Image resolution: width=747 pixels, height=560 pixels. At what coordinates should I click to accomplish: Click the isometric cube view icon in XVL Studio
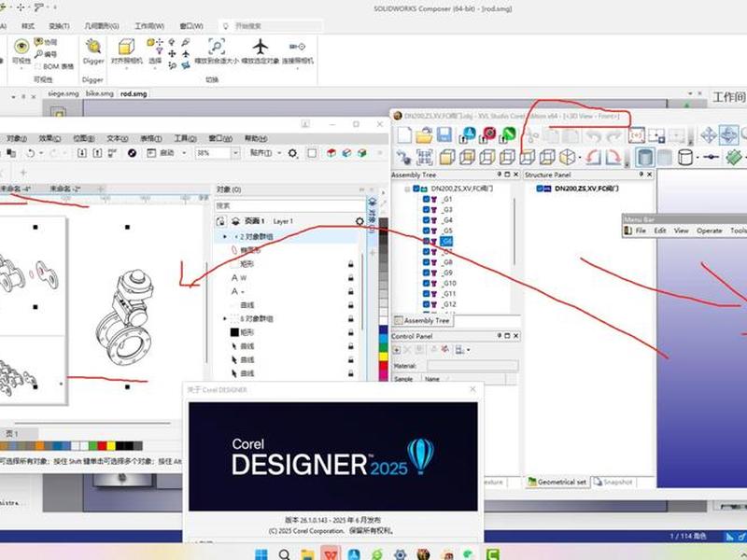click(568, 157)
